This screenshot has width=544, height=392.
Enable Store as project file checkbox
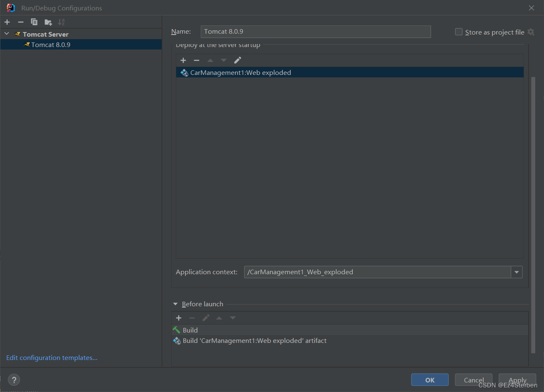[459, 32]
